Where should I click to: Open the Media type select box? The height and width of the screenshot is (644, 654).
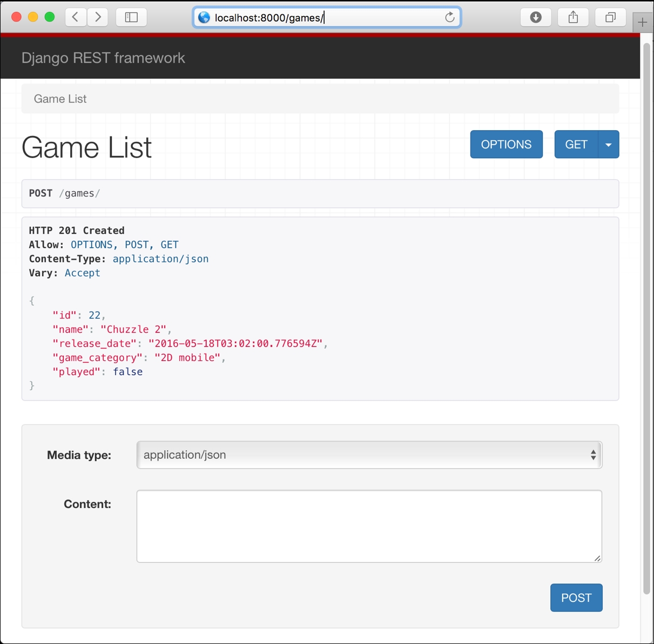point(369,455)
